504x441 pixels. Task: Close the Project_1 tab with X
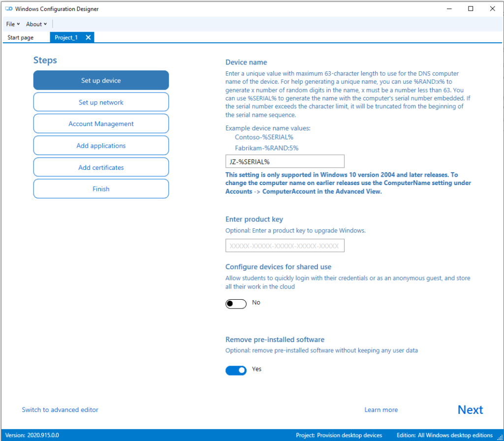[88, 37]
